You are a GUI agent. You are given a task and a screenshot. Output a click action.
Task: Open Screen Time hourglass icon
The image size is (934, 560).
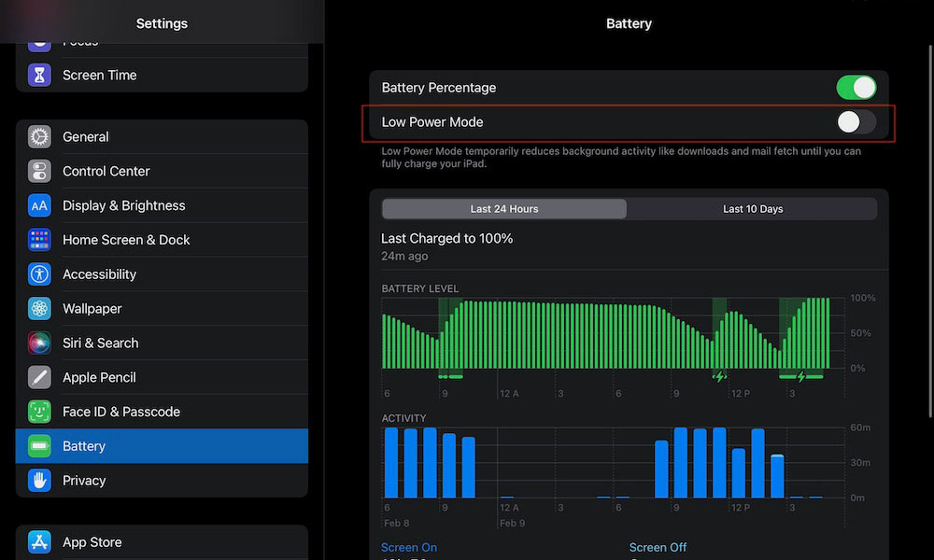(39, 75)
